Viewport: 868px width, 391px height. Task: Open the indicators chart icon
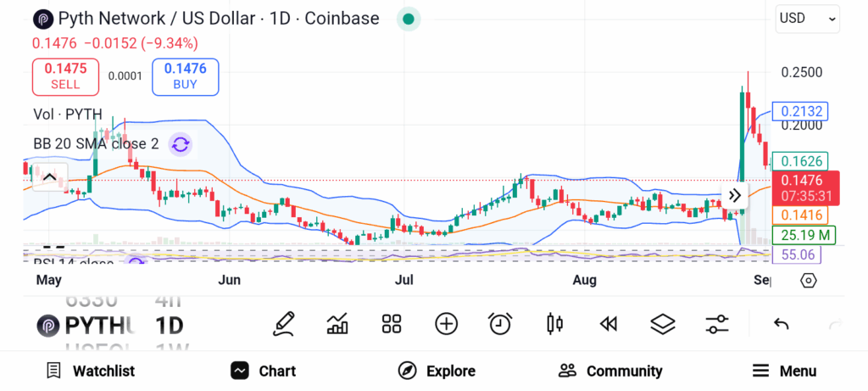[x=337, y=323]
